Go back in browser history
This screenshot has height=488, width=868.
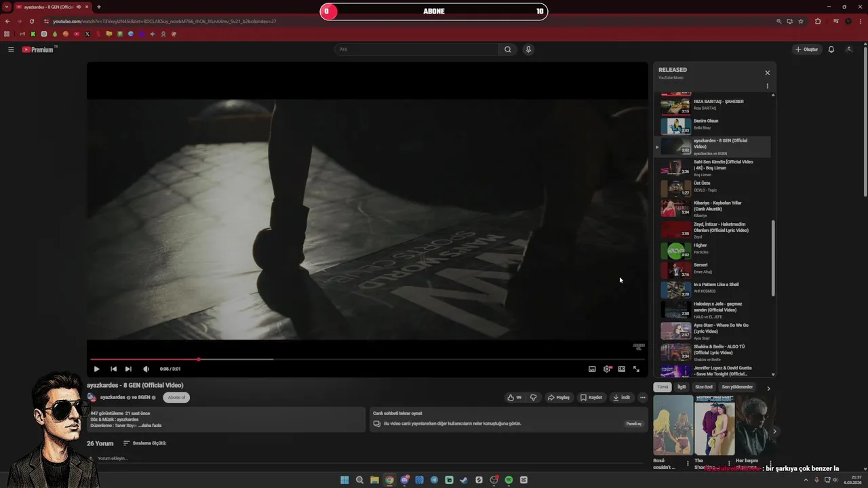[7, 21]
